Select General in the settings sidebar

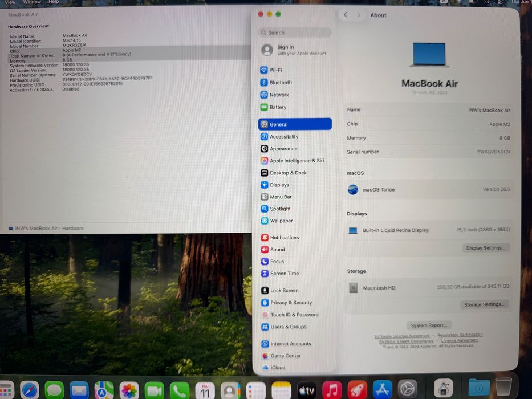click(x=295, y=124)
